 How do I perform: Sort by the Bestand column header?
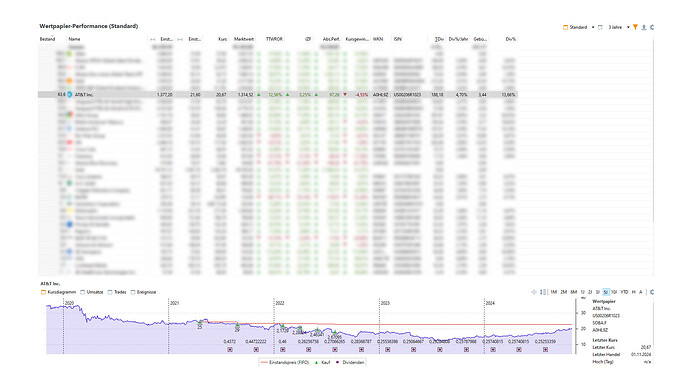coord(48,39)
